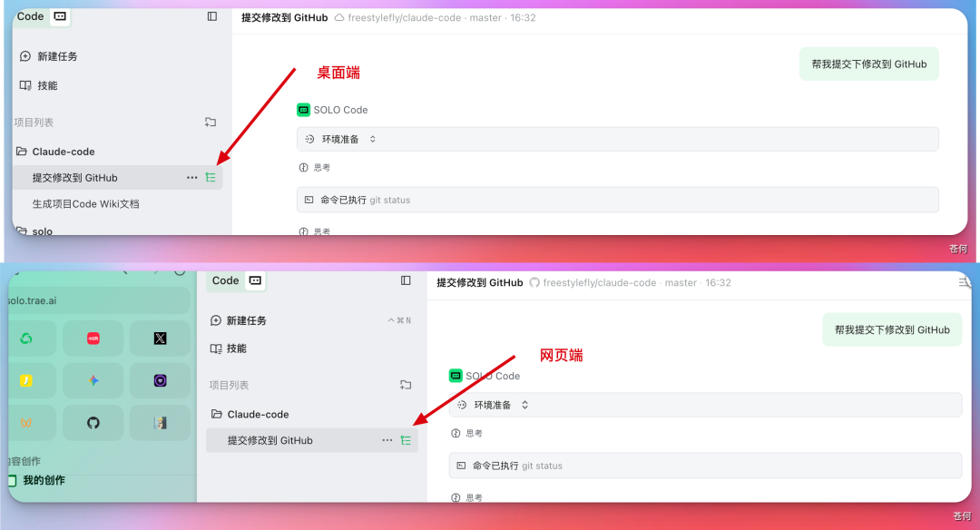
Task: Click the new-project folder icon beside 项目列表
Action: coord(210,122)
